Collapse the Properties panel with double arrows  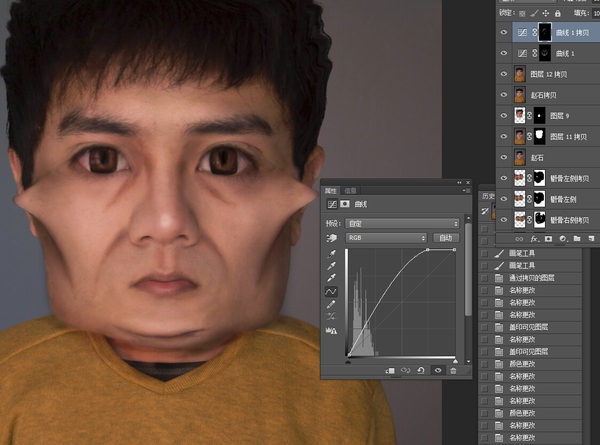click(x=459, y=183)
